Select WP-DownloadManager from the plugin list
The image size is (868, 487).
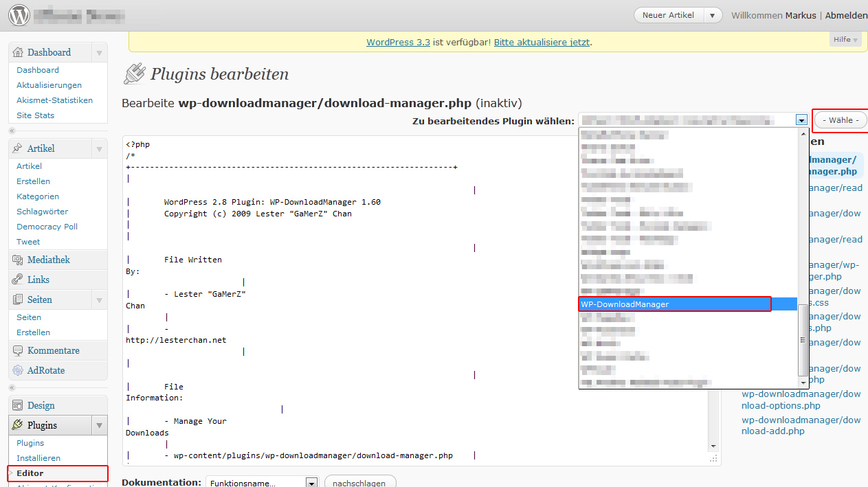click(674, 304)
